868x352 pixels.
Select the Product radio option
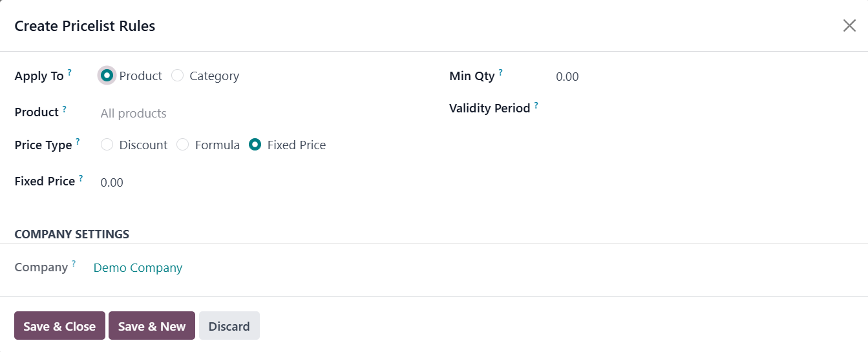[107, 76]
